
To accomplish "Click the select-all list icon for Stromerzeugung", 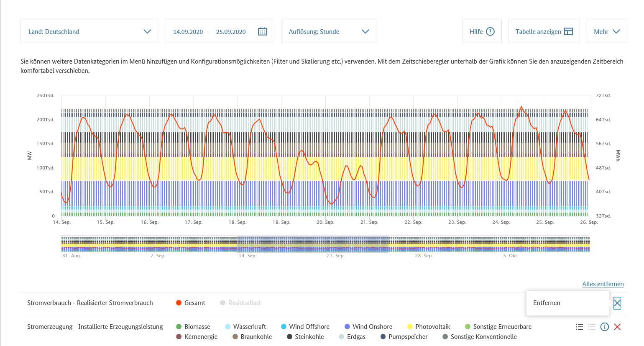I will [579, 327].
